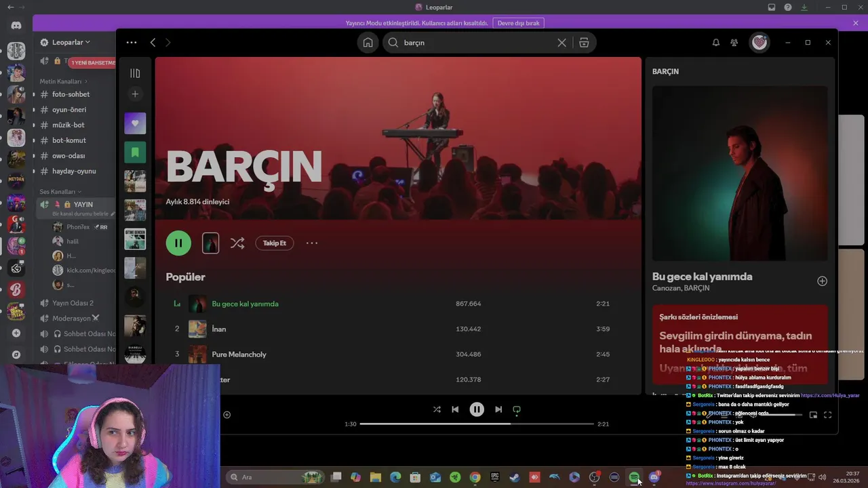
Task: Open friend activity with the people icon
Action: (734, 42)
